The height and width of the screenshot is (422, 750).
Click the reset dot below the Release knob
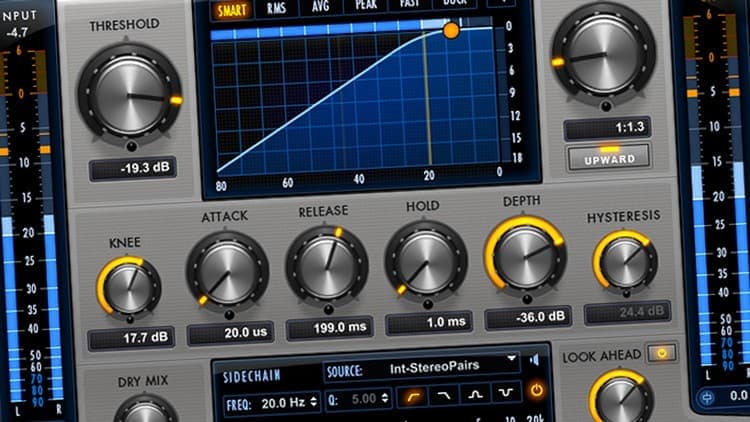[x=329, y=310]
